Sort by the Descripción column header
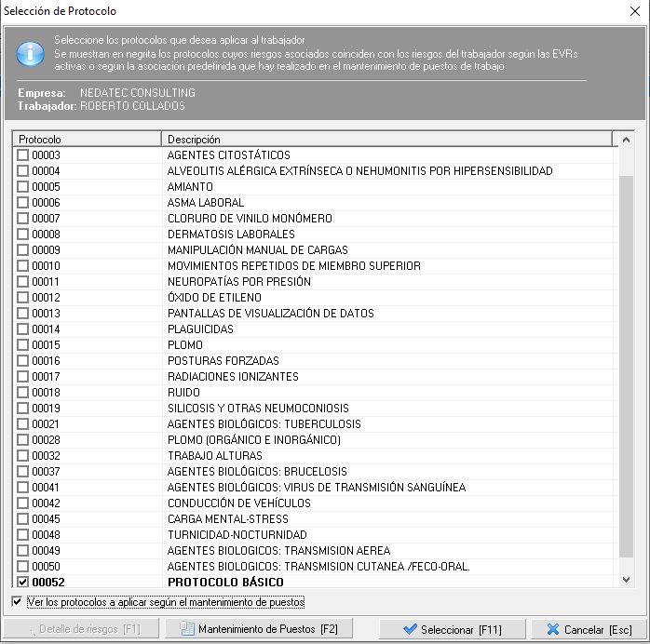Screen dimensions: 650x644 point(386,140)
